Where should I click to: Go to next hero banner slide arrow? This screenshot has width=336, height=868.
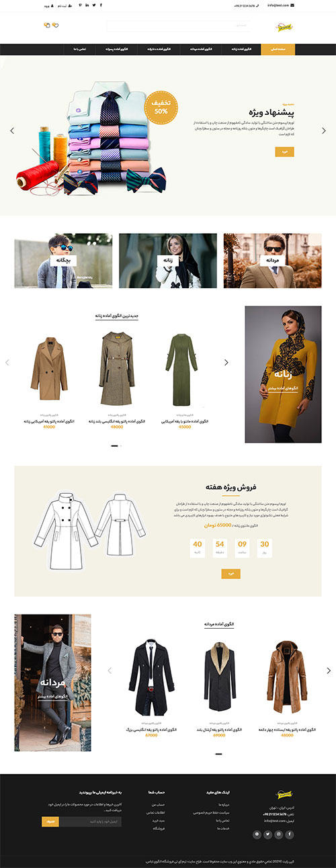coord(324,130)
